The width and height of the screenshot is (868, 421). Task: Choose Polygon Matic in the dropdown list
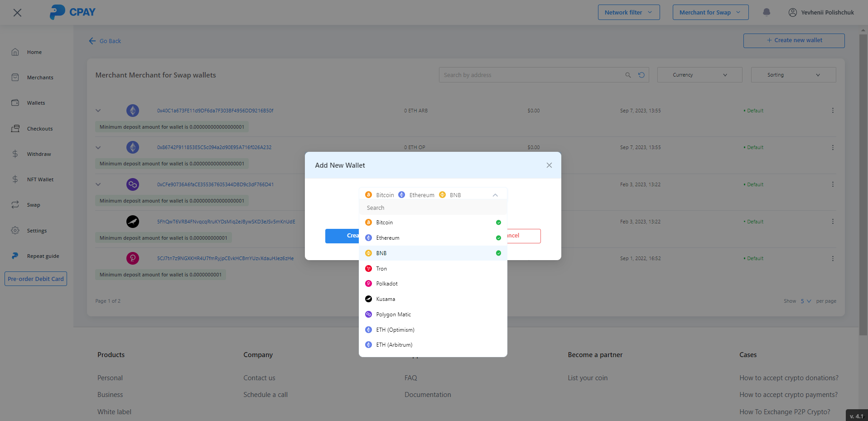click(393, 315)
